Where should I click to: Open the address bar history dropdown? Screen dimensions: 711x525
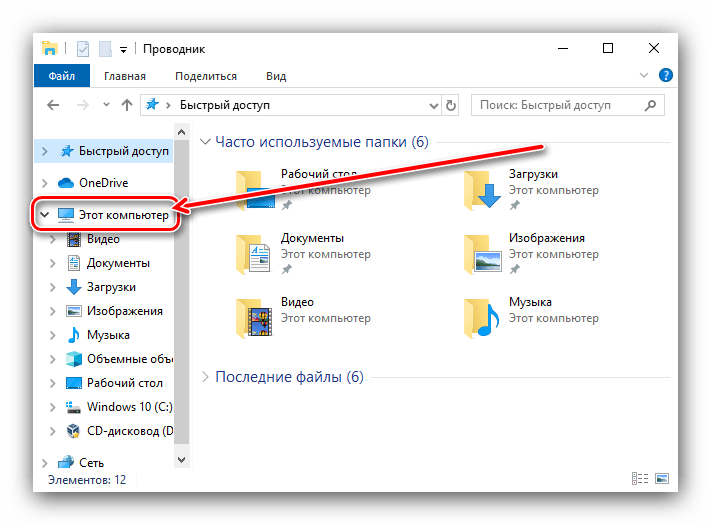(x=433, y=106)
